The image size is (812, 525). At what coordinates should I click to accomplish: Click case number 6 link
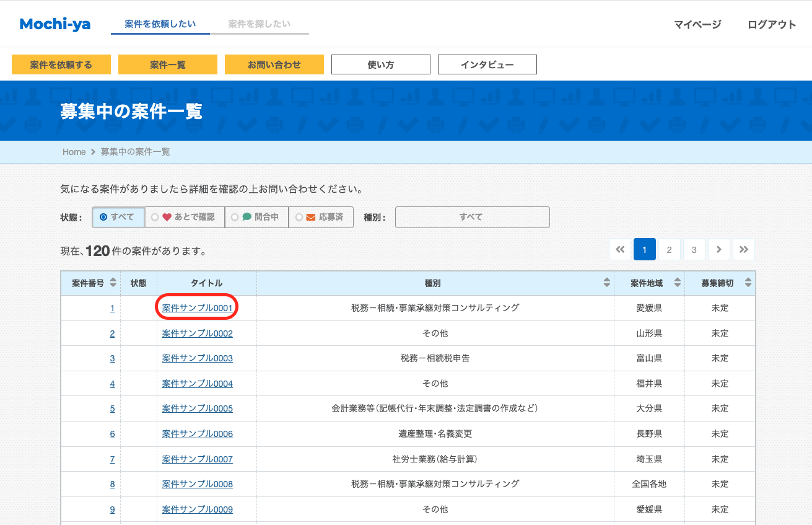click(112, 434)
